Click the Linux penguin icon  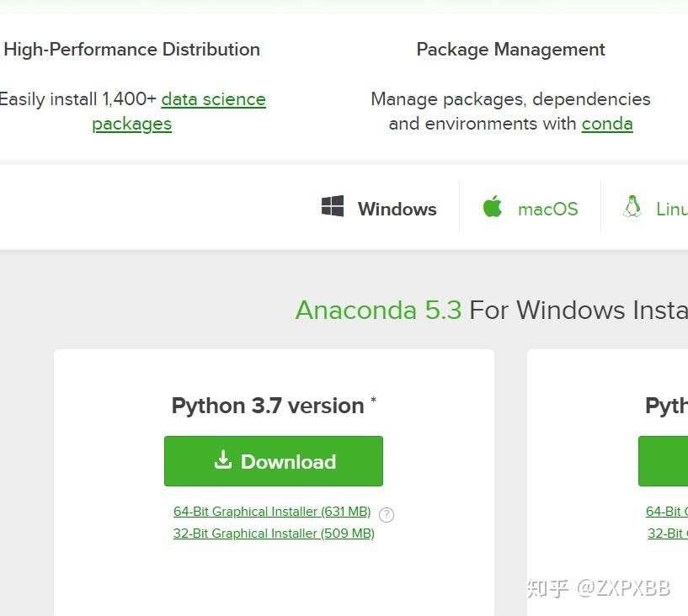632,206
